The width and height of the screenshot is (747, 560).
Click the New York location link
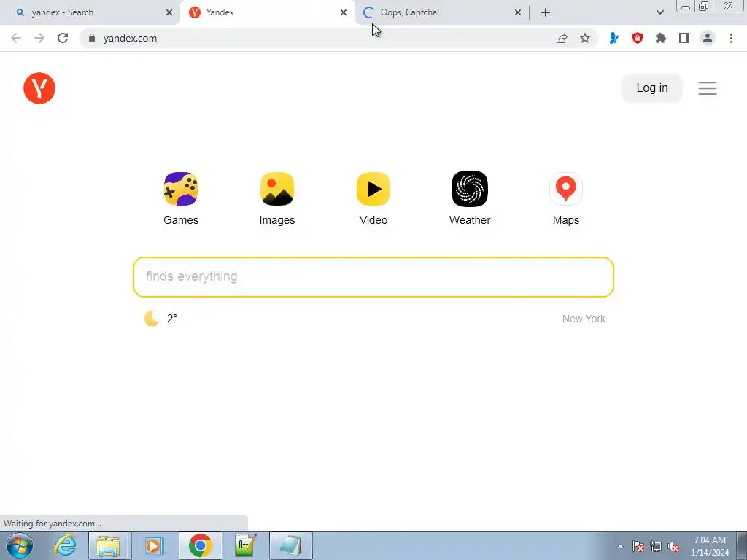pyautogui.click(x=584, y=319)
